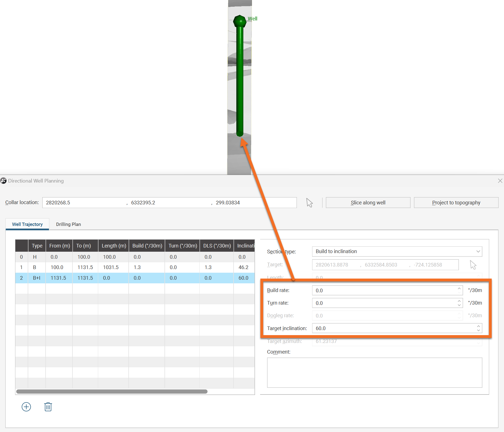Click the target pick cursor icon
Viewport: 504px width, 432px height.
473,265
